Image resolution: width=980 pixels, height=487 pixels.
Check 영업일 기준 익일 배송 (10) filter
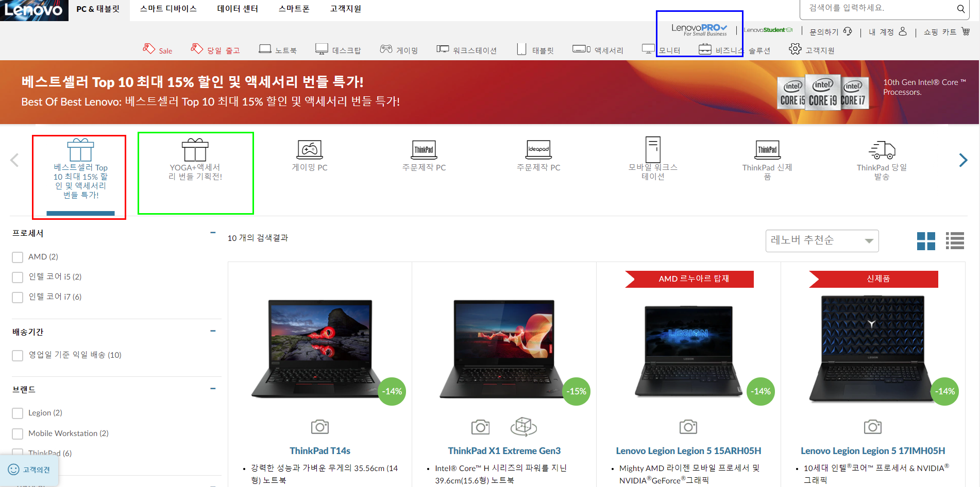click(x=18, y=355)
